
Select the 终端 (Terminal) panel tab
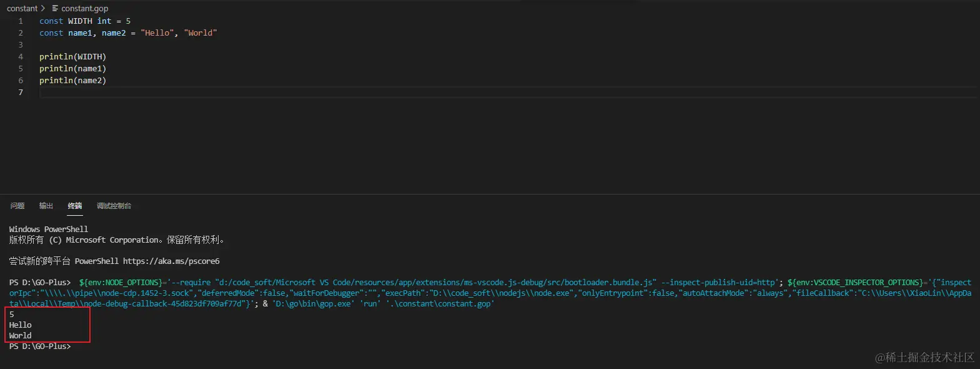[x=75, y=206]
